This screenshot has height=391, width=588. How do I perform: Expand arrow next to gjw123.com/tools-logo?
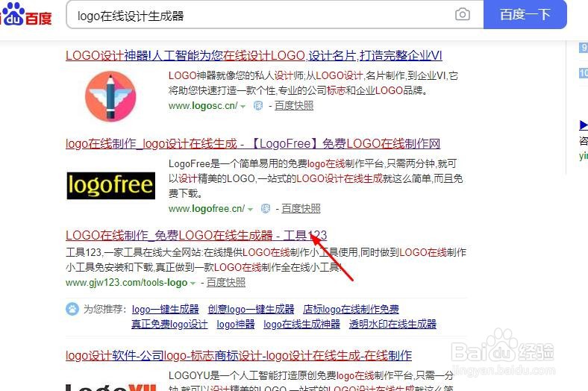193,283
